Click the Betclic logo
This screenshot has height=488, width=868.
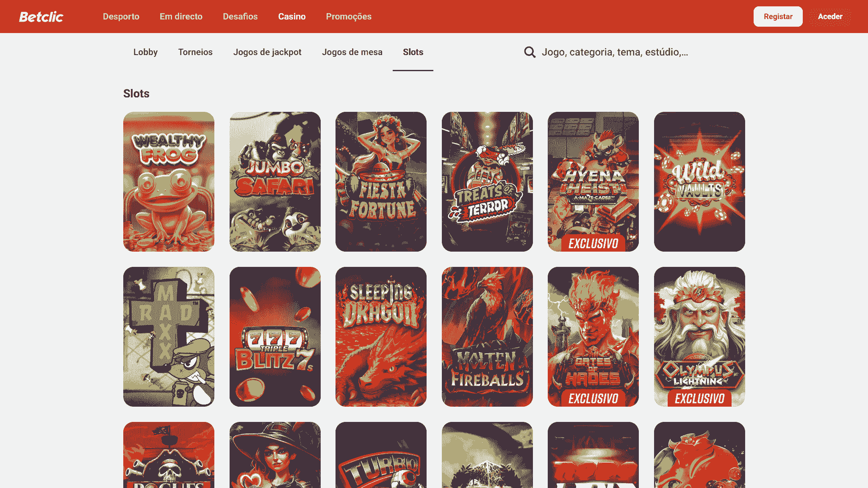pos(41,17)
